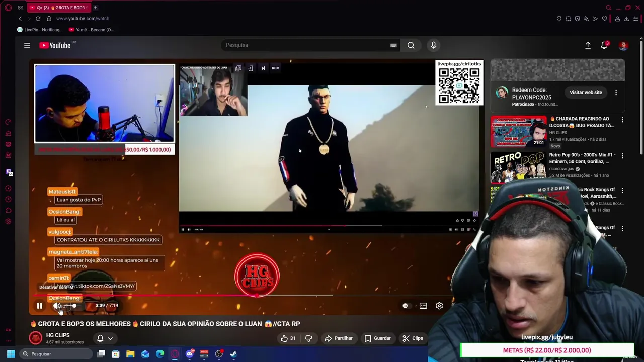Go to the YouTube home logo
Viewport: 644px width, 362px height.
point(55,45)
